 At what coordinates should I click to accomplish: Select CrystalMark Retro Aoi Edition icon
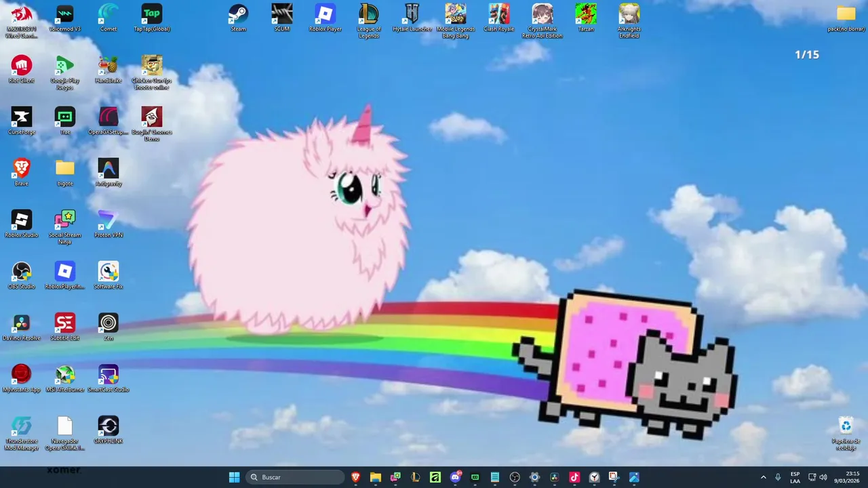coord(542,21)
